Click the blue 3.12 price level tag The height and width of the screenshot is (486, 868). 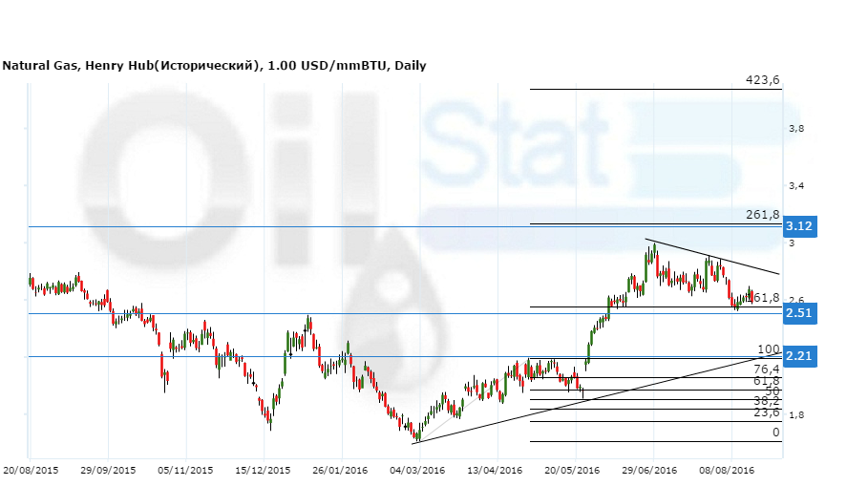(x=798, y=226)
